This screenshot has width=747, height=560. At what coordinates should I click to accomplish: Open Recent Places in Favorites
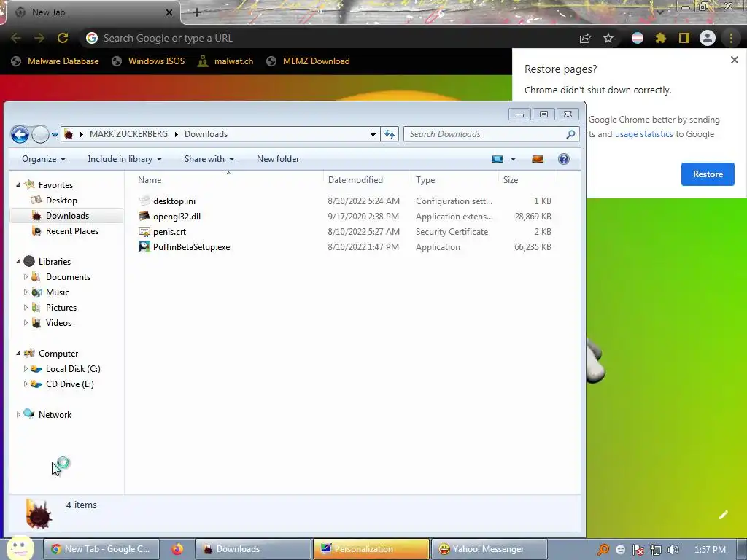71,231
